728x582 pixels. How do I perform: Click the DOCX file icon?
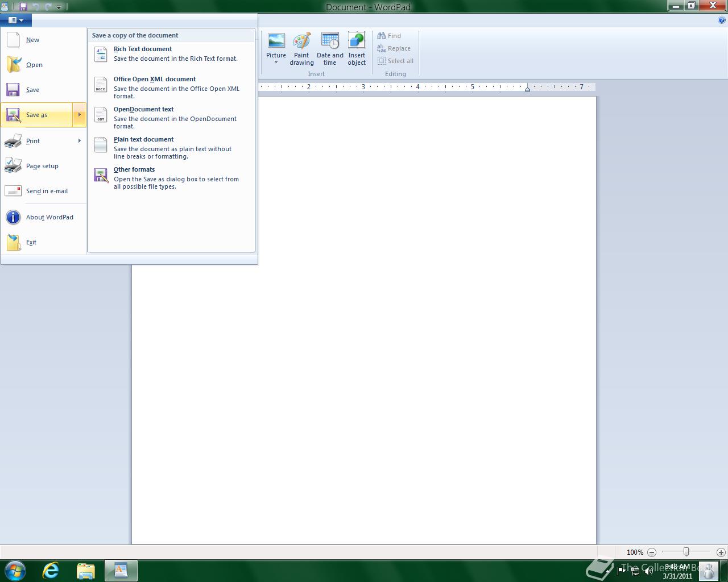pos(101,84)
